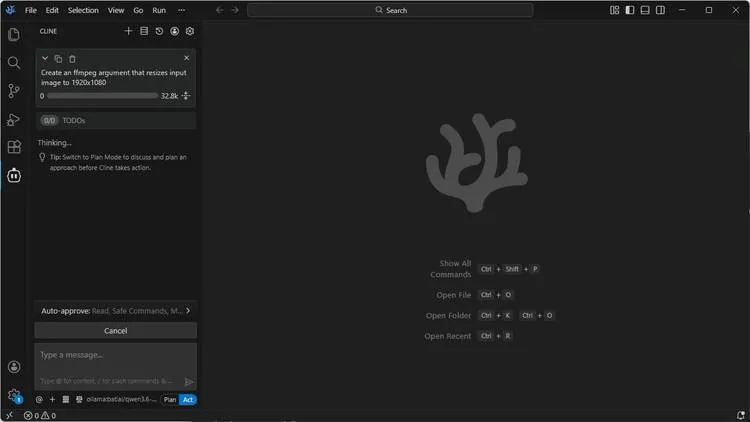Open the Edit menu
Screen dimensions: 750x422
pyautogui.click(x=52, y=10)
